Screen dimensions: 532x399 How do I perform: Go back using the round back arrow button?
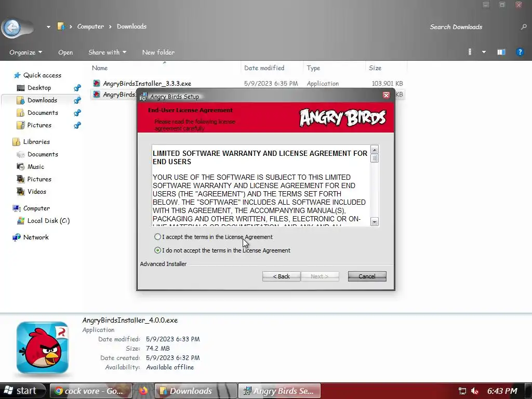pyautogui.click(x=12, y=27)
